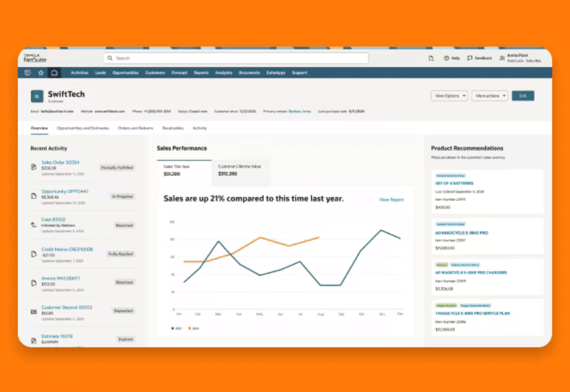Switch to the Receivables tab
The image size is (570, 392).
coord(173,128)
